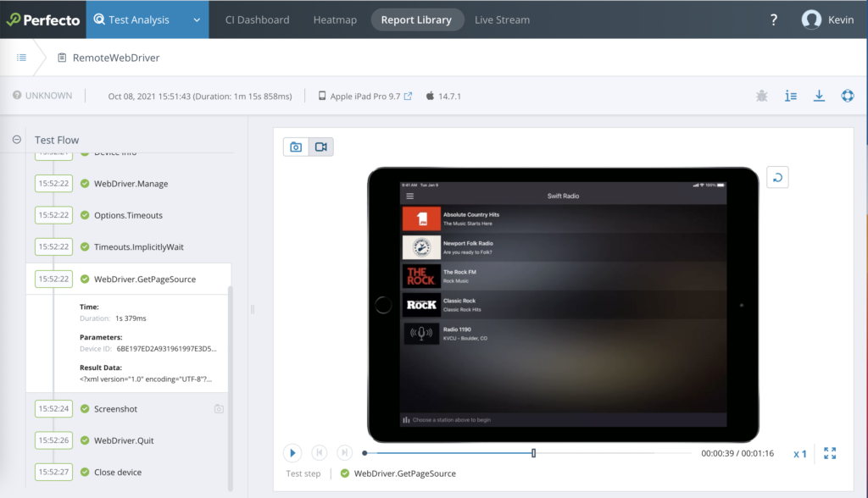The width and height of the screenshot is (868, 498).
Task: Click the 15:52:27 timestamp badge
Action: (x=53, y=472)
